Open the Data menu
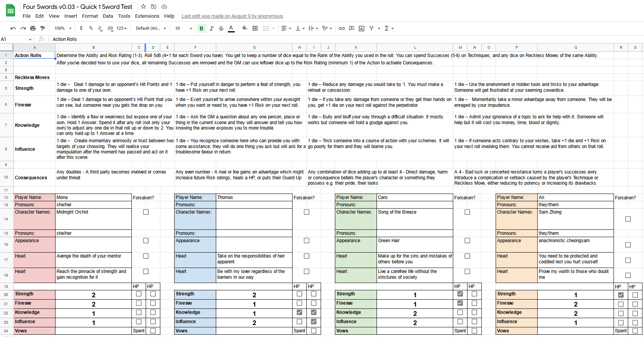 108,16
